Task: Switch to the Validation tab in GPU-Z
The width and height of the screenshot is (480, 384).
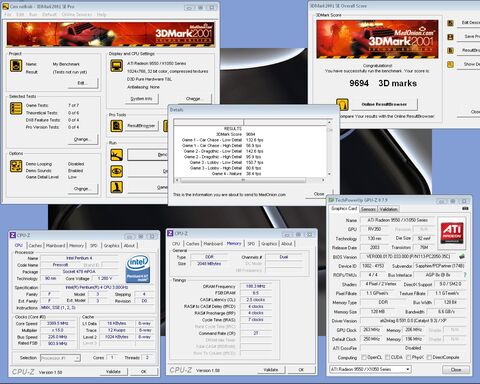Action: coord(389,209)
